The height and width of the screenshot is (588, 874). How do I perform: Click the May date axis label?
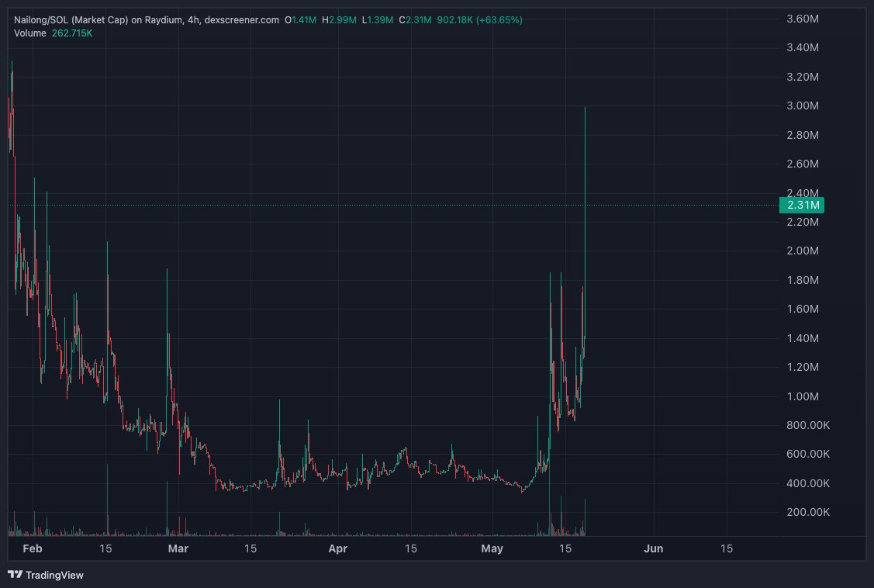(492, 548)
